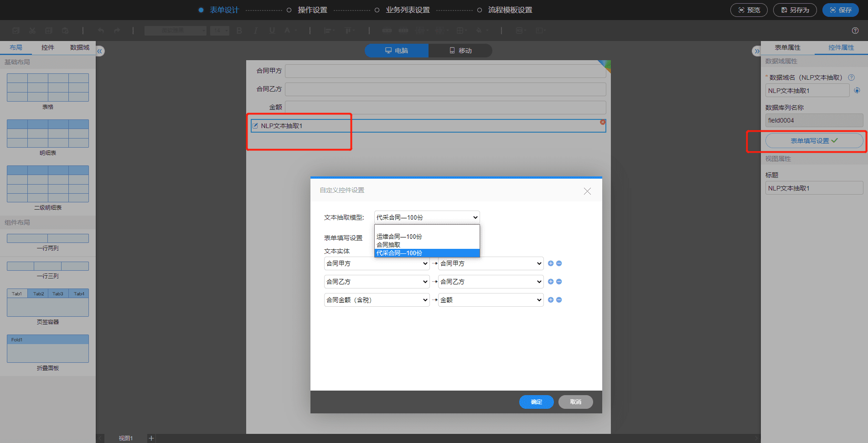Open the 视图1 view tab
The height and width of the screenshot is (443, 868).
tap(126, 438)
